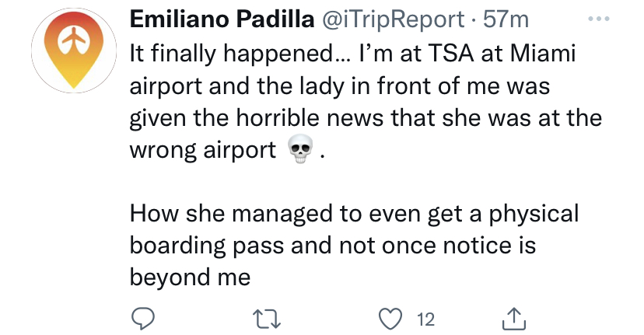Open the share upload arrow icon

tap(514, 319)
